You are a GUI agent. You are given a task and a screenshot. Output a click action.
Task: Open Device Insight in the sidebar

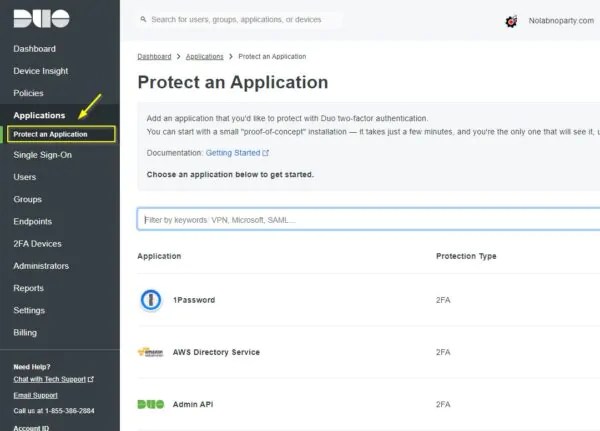[41, 71]
